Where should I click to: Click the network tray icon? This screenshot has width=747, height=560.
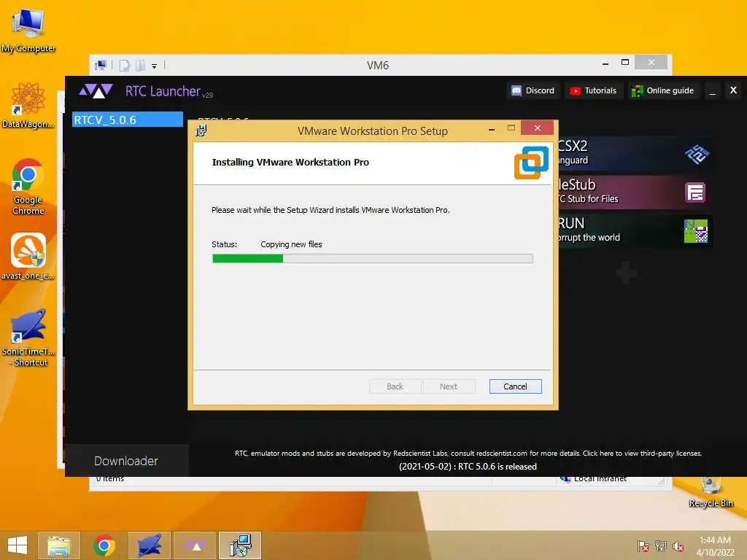[x=661, y=546]
